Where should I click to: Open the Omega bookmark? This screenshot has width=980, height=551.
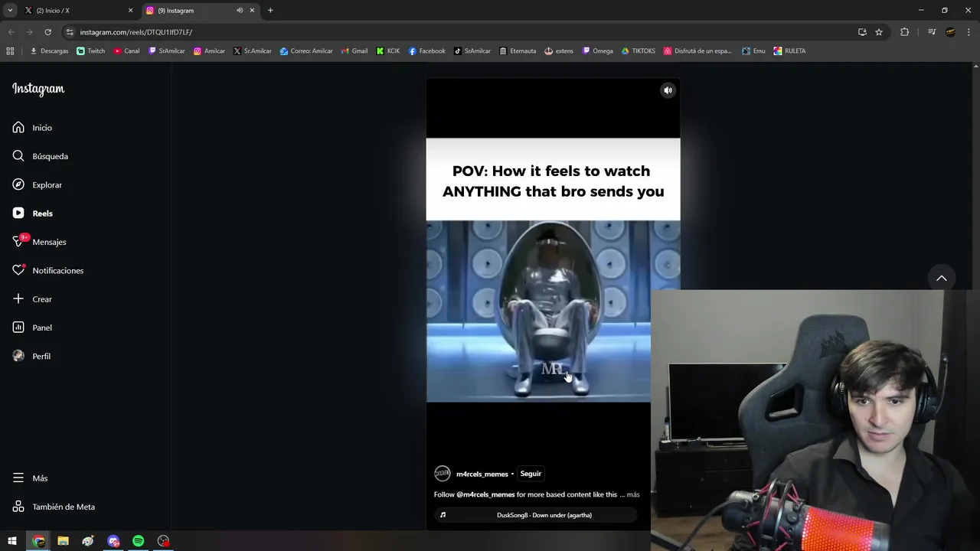597,51
